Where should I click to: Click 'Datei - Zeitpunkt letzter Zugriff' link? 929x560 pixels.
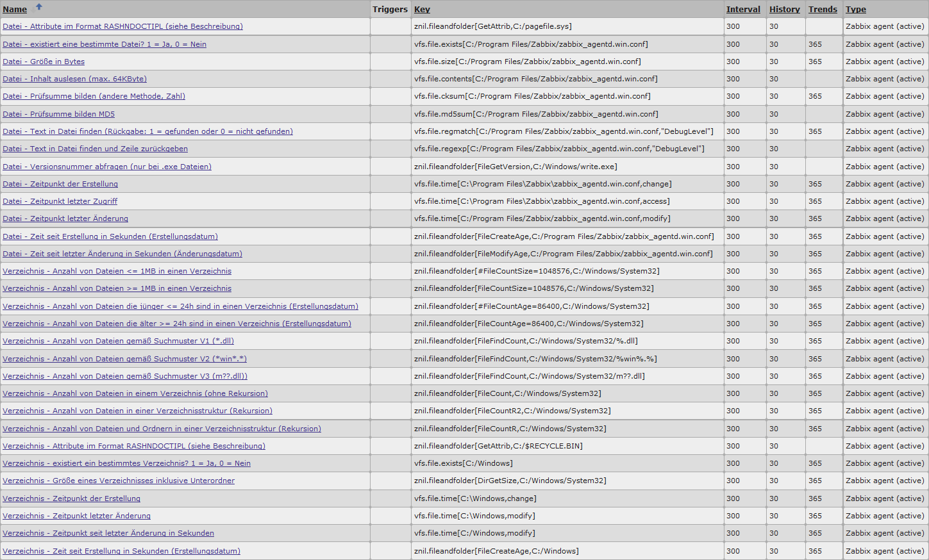(x=60, y=201)
